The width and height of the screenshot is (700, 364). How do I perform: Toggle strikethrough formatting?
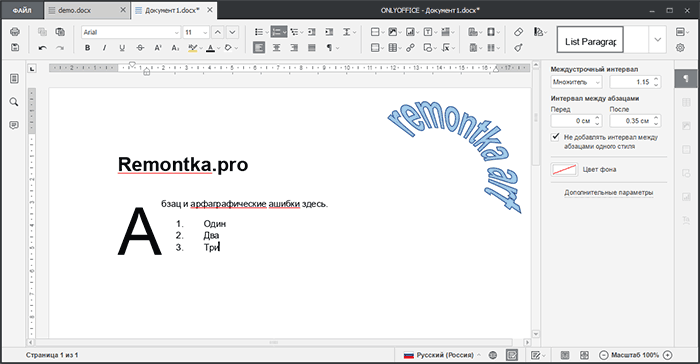(x=140, y=48)
